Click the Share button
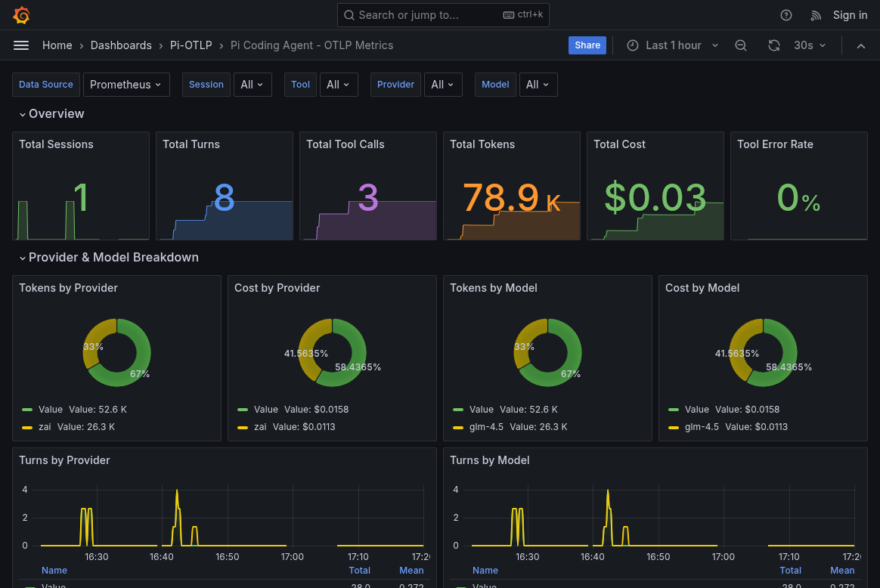Screen dimensions: 880x588 point(587,45)
